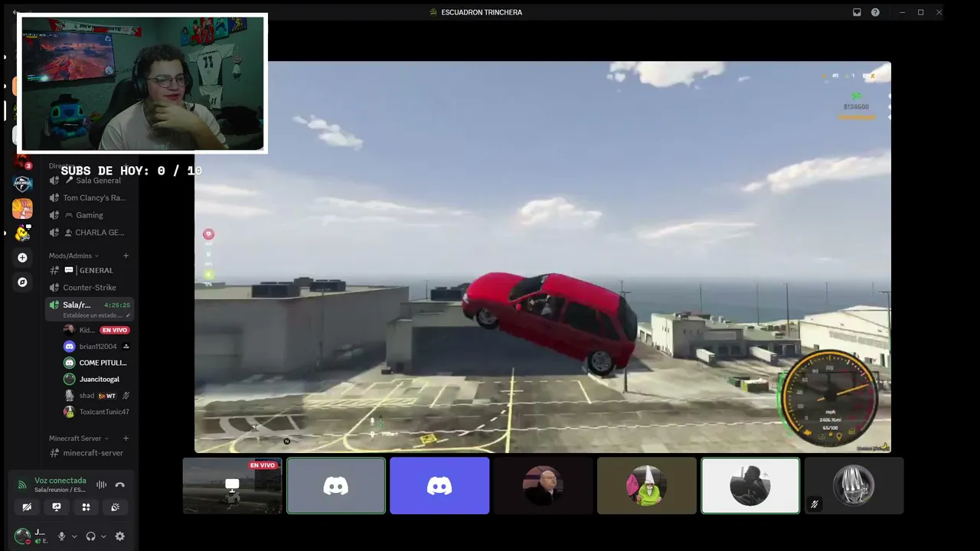This screenshot has width=980, height=551.
Task: Disconnect from voice with the hang-up icon
Action: pos(119,485)
